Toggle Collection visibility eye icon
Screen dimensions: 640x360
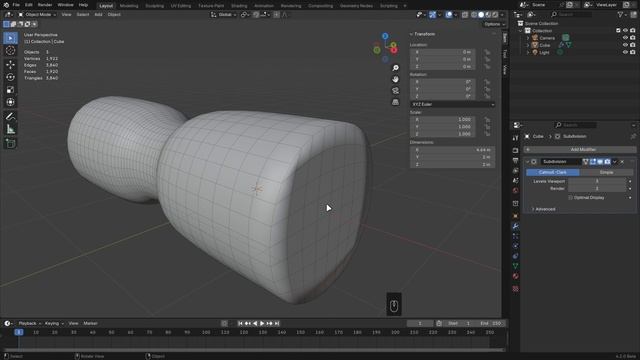pyautogui.click(x=625, y=31)
